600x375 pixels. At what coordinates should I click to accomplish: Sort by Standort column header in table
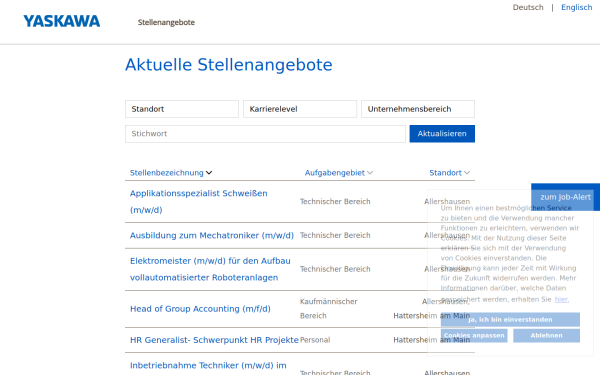click(x=449, y=173)
